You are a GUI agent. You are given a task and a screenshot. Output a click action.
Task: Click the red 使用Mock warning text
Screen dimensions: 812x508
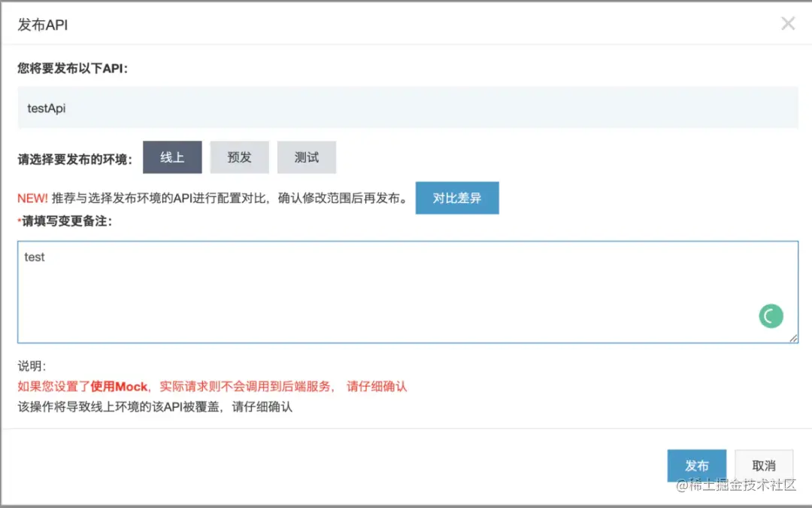[212, 386]
